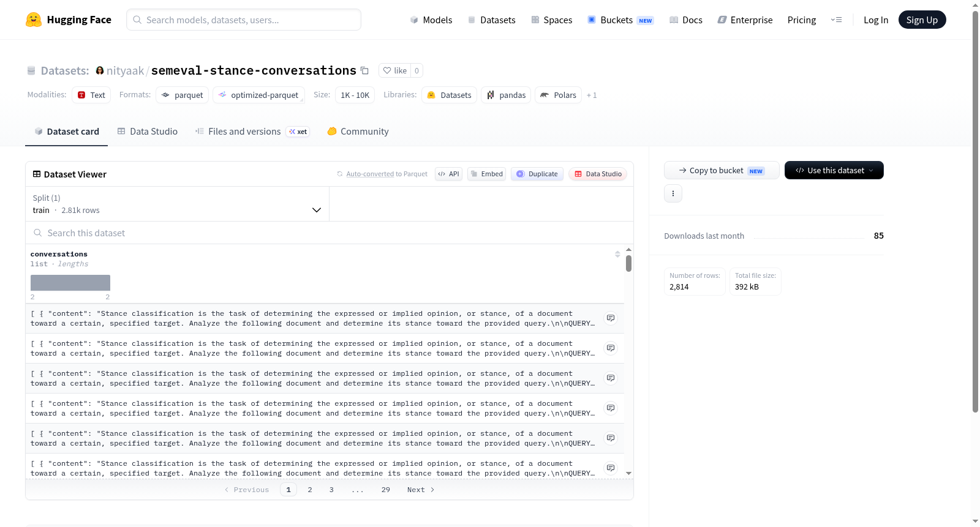Screen dimensions: 980x527
Task: Open Data Studio from the viewer header
Action: coord(598,174)
